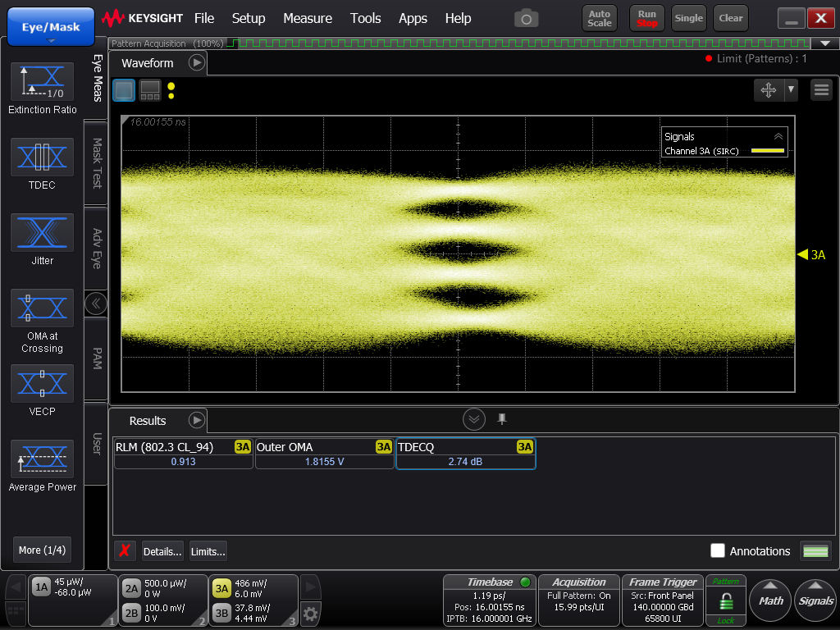Toggle channel 3A on or off
This screenshot has height=630, width=840.
click(x=221, y=587)
